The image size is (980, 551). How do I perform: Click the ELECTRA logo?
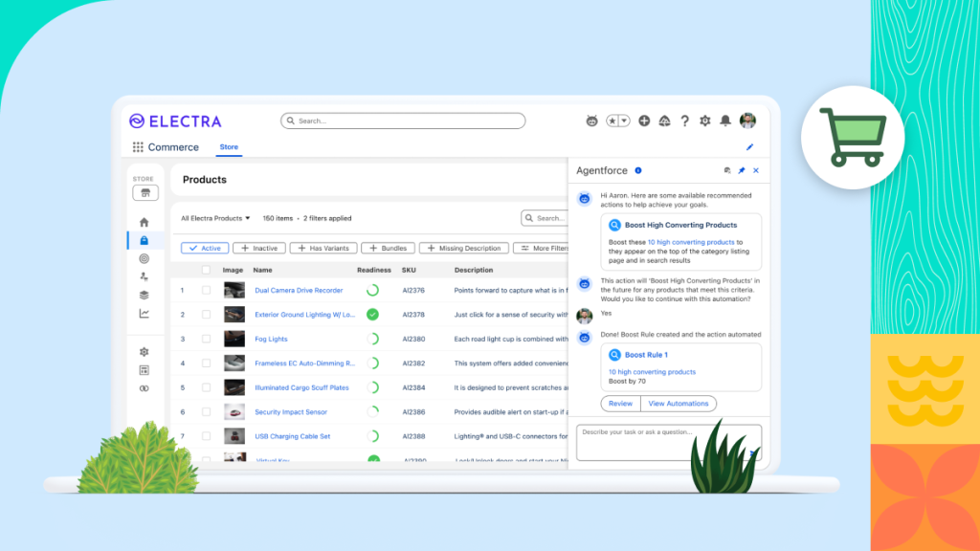[175, 121]
